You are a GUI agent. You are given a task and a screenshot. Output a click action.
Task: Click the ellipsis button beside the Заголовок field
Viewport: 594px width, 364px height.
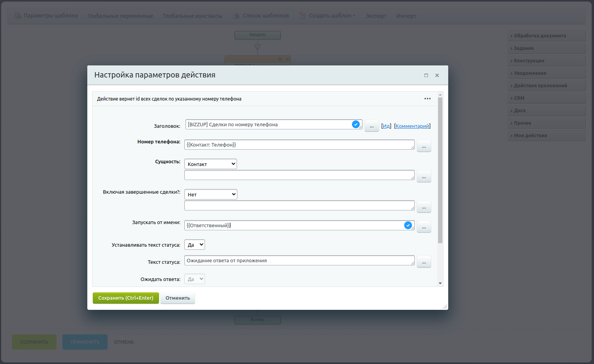pyautogui.click(x=371, y=126)
